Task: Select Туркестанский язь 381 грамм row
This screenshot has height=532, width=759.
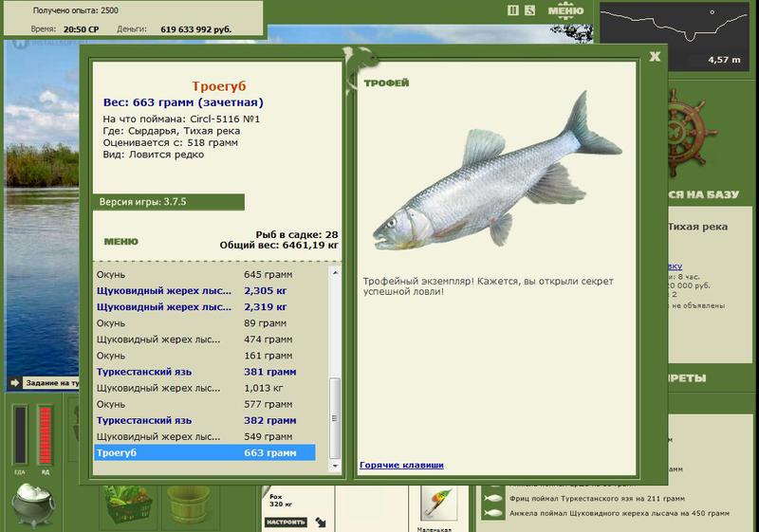Action: pos(204,372)
